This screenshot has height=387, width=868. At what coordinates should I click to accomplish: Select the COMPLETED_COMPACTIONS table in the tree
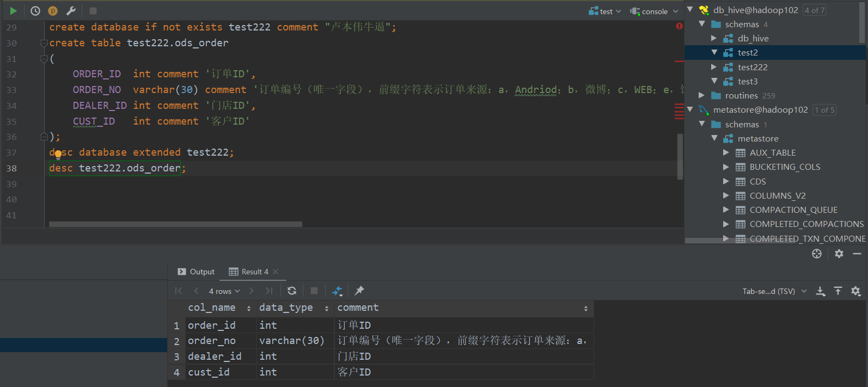[806, 224]
